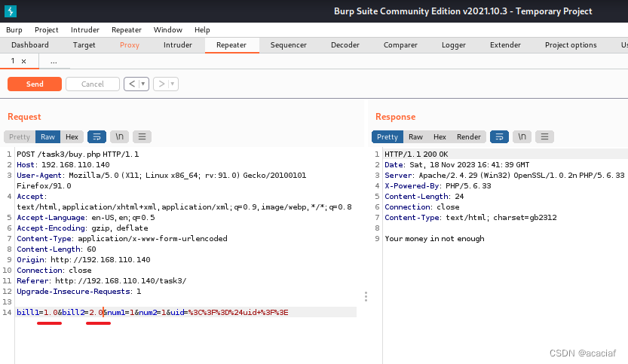Select Repeater request tab 1
Screen dimensions: 628x364
point(14,61)
